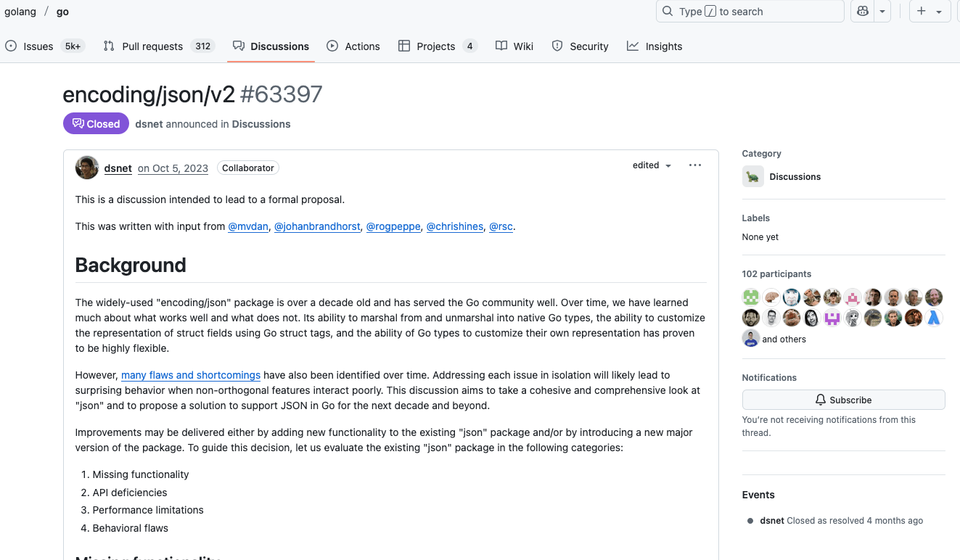Click the Issues circle icon

click(11, 46)
